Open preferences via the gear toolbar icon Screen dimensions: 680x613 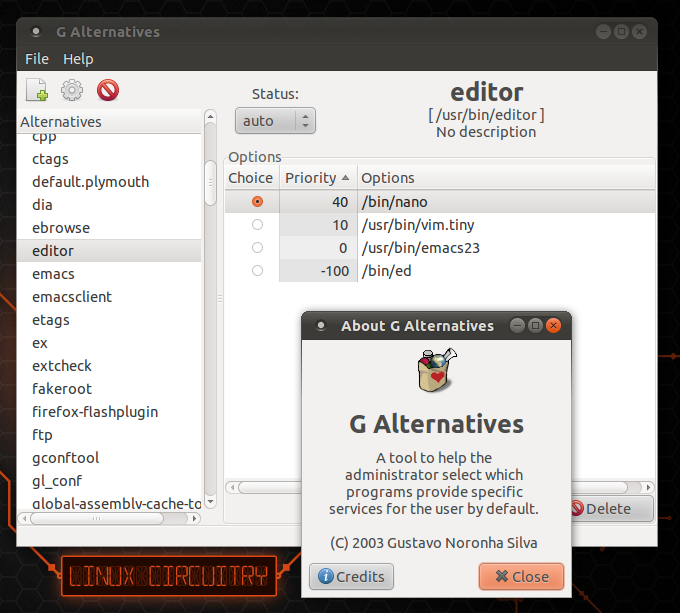click(72, 90)
